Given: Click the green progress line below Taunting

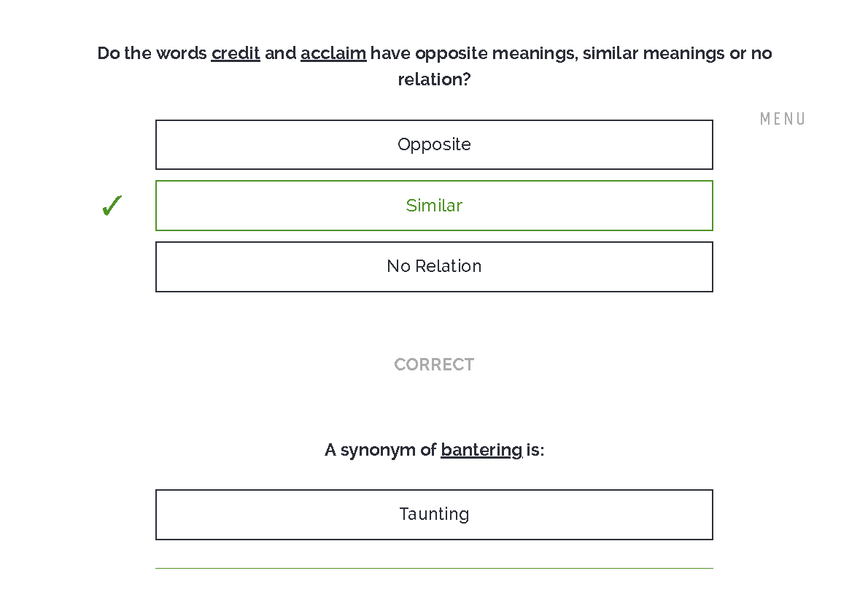Looking at the screenshot, I should pos(434,569).
